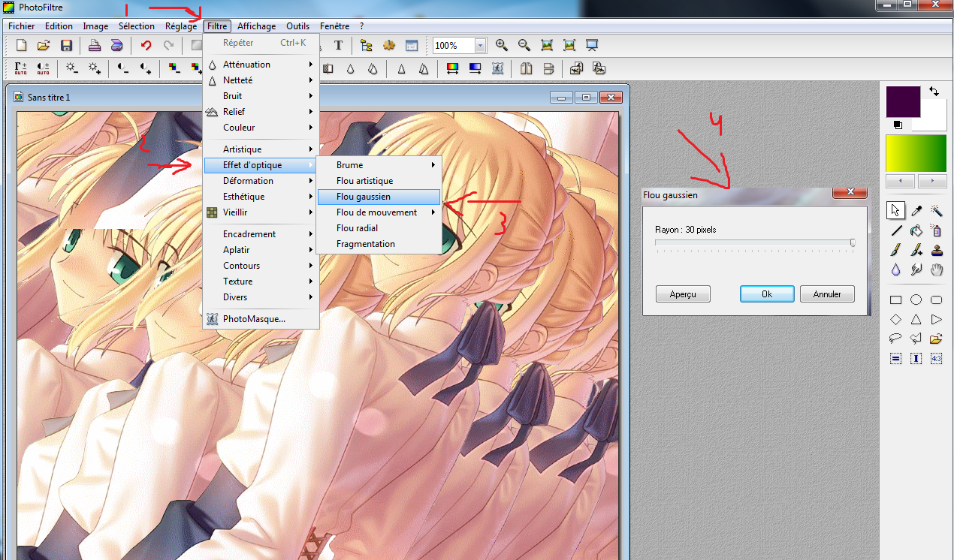
Task: Click the Zoom out magnifier icon
Action: 524,45
